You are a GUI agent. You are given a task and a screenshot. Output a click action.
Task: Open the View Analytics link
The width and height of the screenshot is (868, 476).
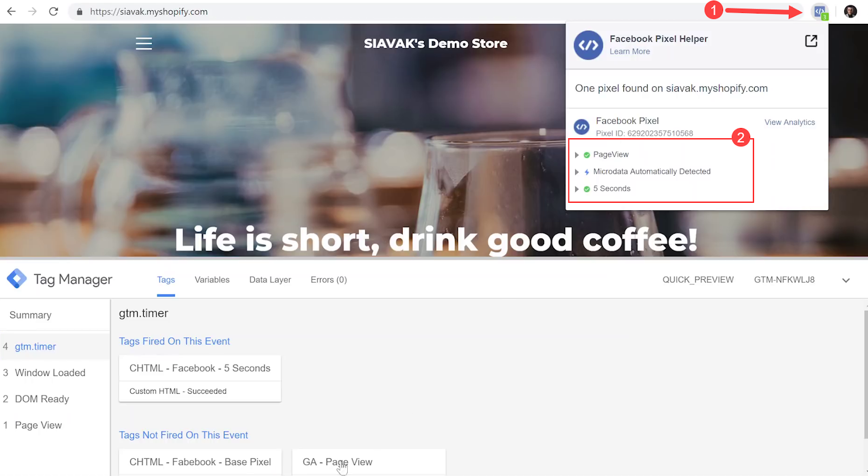790,123
